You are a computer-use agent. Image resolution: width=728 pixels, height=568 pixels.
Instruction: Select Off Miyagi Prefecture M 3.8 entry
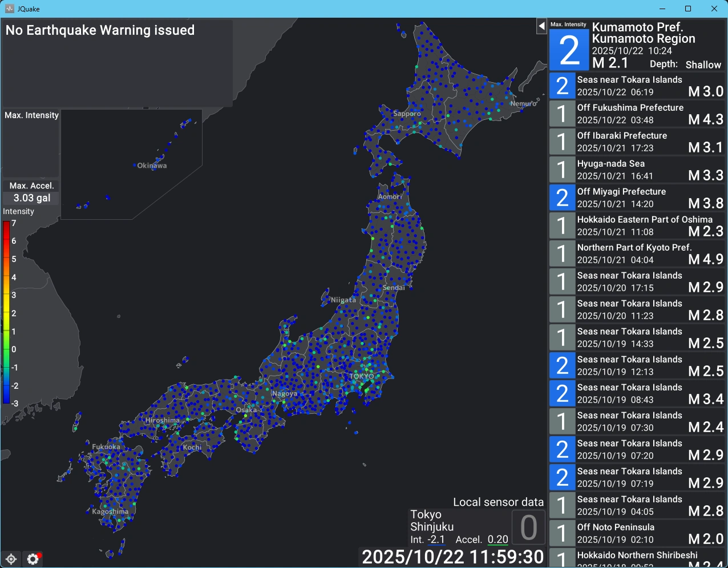click(x=637, y=198)
